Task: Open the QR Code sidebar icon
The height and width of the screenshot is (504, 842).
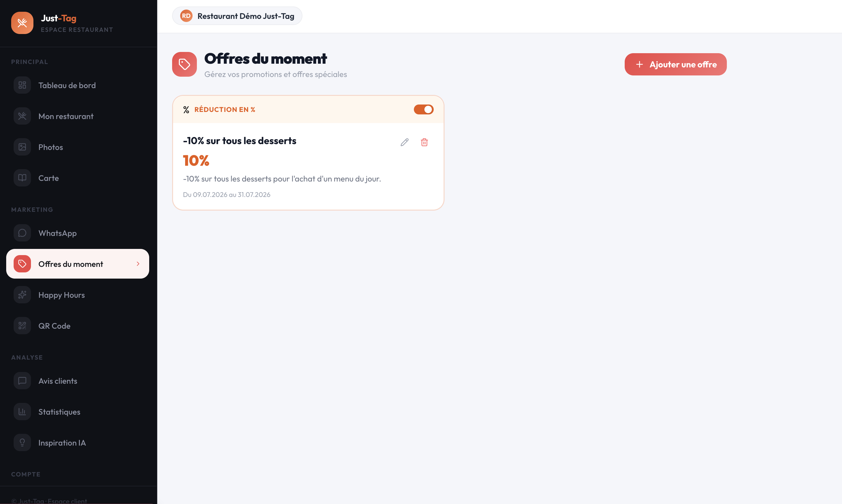Action: [22, 326]
